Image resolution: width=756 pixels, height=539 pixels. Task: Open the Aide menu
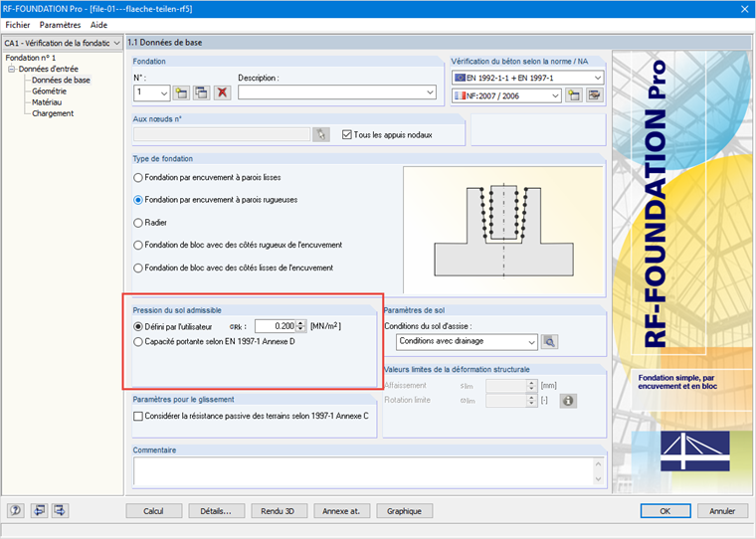[98, 25]
